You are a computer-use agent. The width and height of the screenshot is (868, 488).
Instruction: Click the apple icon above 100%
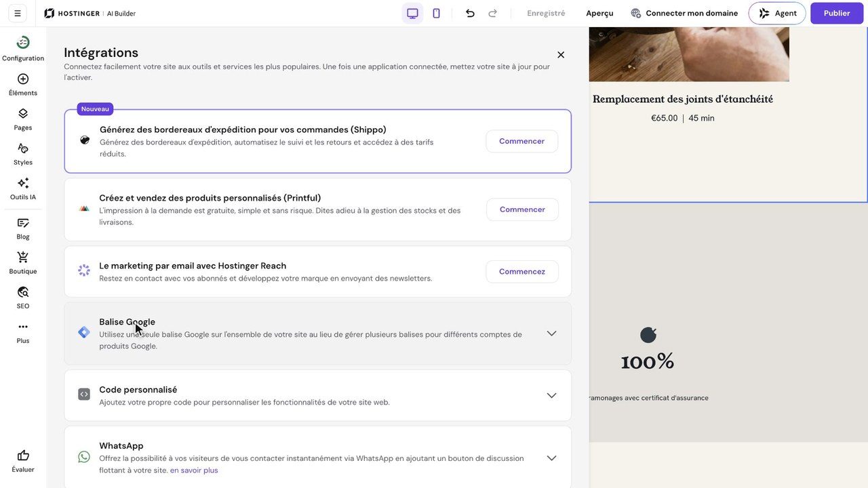tap(648, 335)
